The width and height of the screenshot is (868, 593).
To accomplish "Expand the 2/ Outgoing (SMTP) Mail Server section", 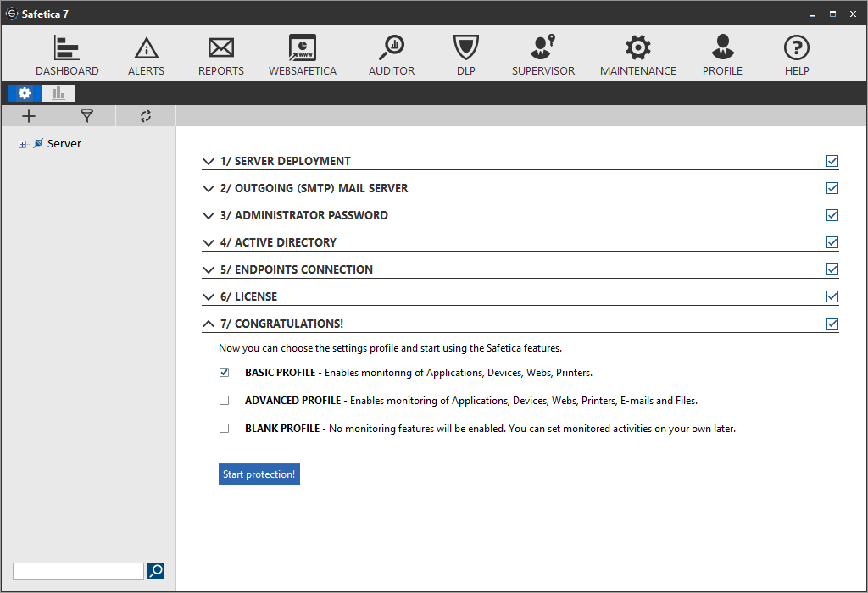I will pyautogui.click(x=209, y=189).
